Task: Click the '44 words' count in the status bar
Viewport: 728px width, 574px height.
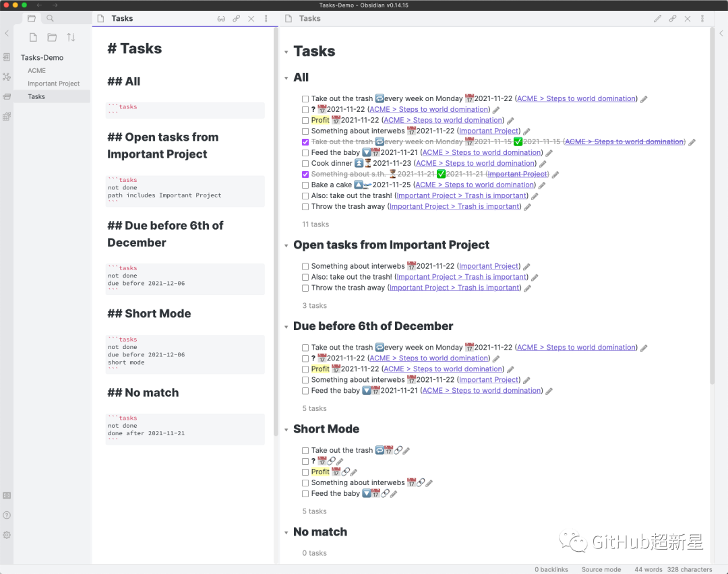Action: click(648, 569)
